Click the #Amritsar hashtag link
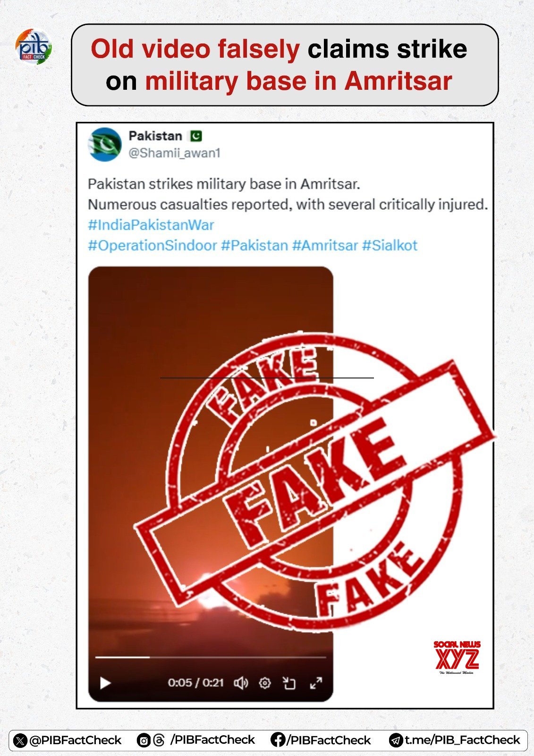Image resolution: width=534 pixels, height=756 pixels. point(325,246)
